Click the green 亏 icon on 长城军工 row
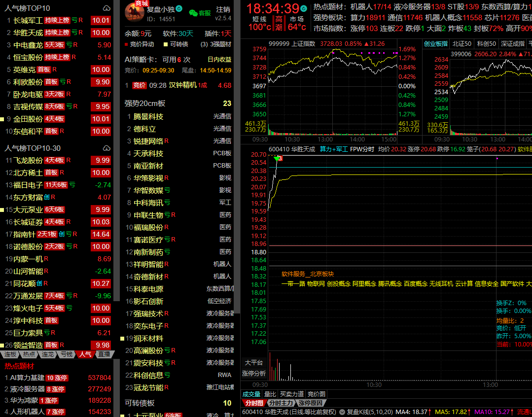 coord(74,20)
